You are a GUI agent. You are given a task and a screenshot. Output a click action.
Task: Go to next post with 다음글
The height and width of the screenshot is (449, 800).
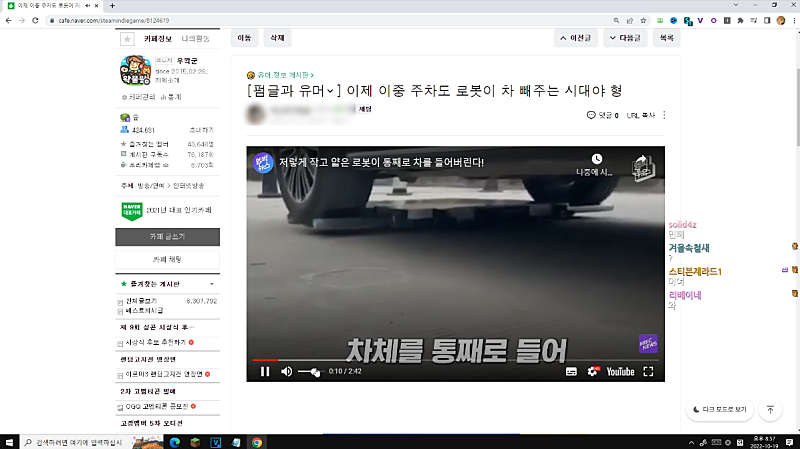pyautogui.click(x=625, y=38)
